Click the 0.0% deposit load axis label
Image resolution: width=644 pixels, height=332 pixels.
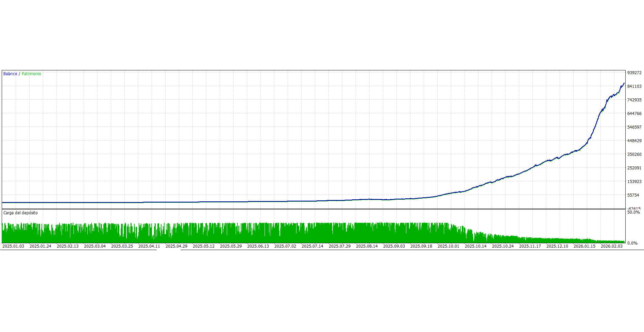[x=632, y=243]
